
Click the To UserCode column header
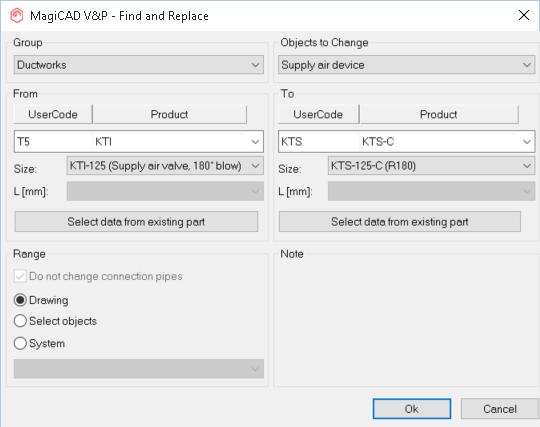(318, 114)
